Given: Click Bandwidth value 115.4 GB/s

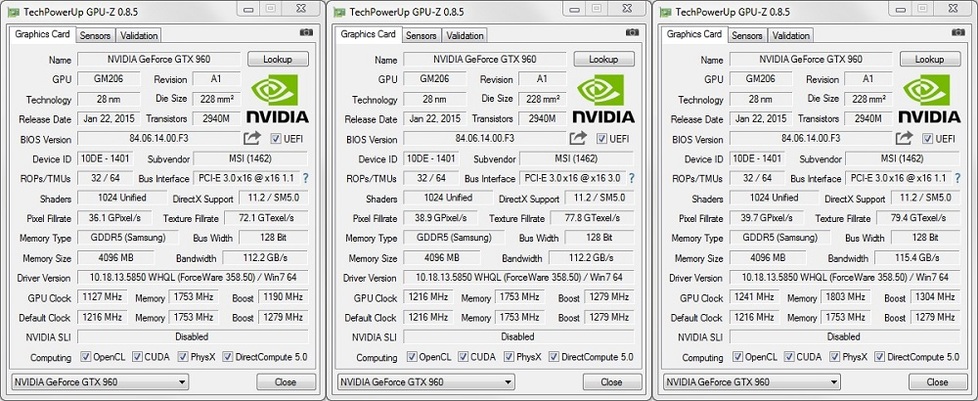Looking at the screenshot, I should 918,258.
